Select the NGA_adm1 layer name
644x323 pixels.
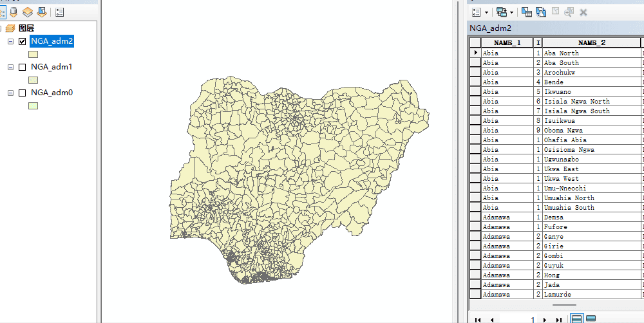coord(52,67)
